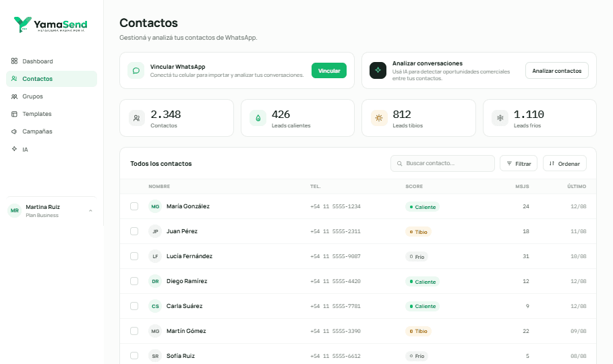
Task: Click the Templates layout icon
Action: 14,114
